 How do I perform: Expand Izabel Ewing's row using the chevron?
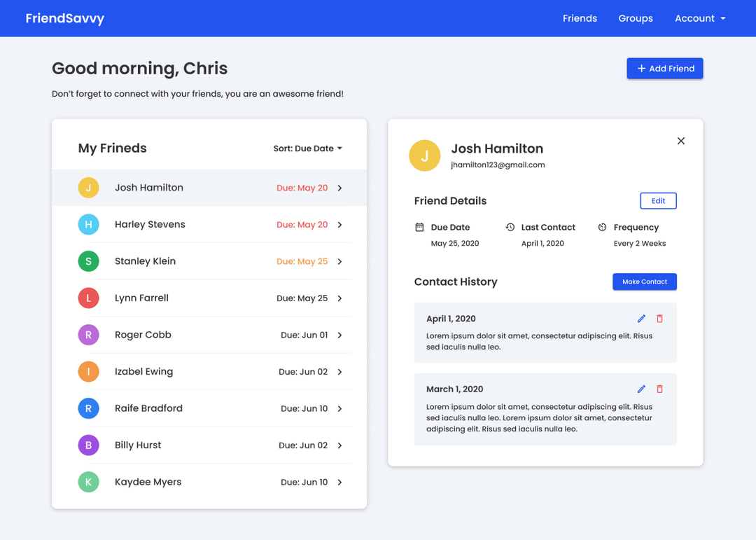pos(340,372)
